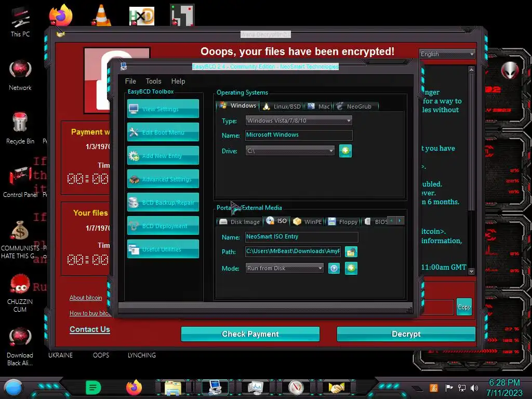Select Control Panel desktop icon

[x=20, y=182]
